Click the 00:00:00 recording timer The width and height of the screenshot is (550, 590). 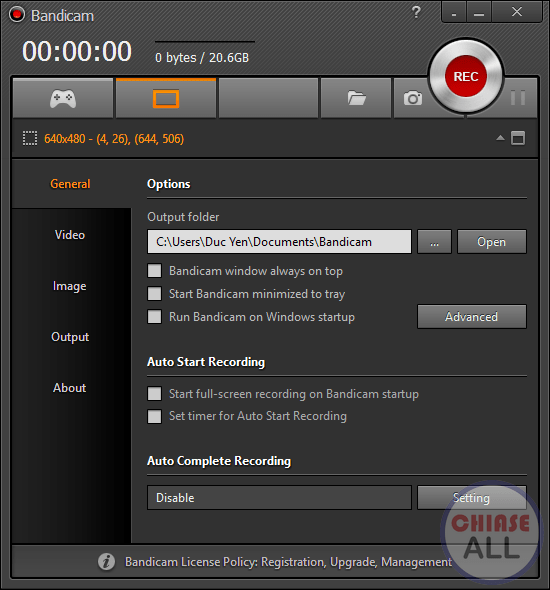(x=77, y=51)
